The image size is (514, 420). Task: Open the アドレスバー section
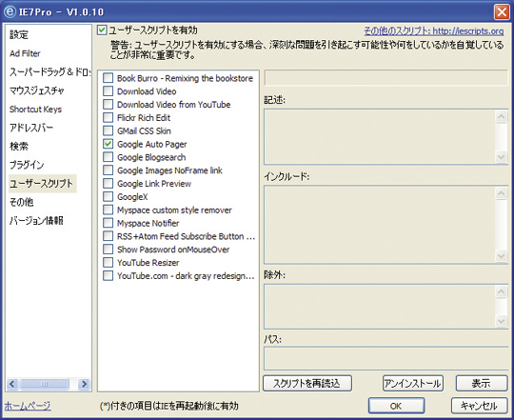31,128
